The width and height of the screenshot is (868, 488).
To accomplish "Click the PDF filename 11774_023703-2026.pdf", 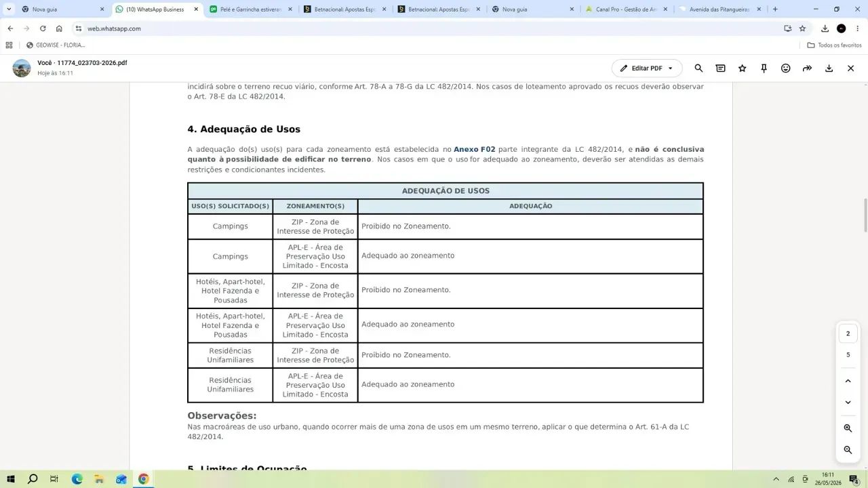I will click(x=92, y=63).
